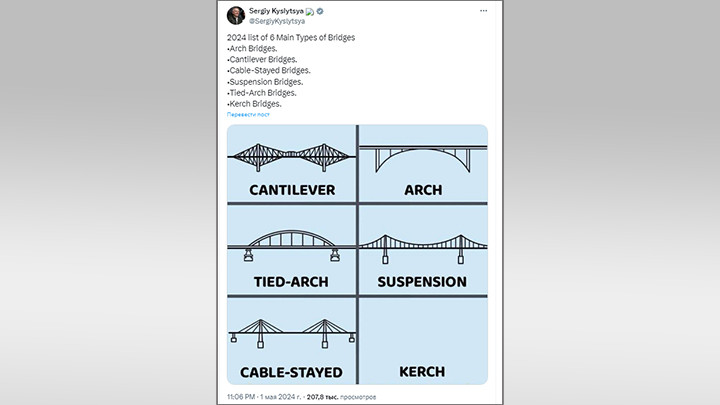Click the cantilever bridge drawing
Image resolution: width=720 pixels, height=405 pixels.
290,155
